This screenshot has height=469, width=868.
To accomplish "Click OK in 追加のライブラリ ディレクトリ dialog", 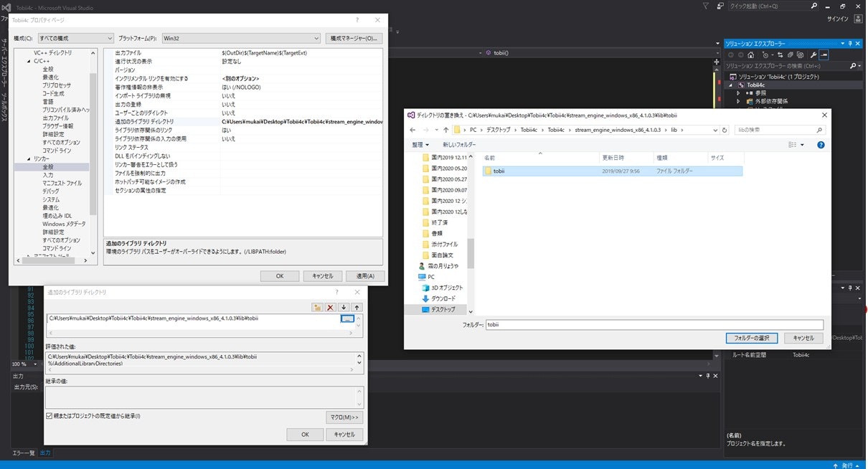I will tap(305, 435).
